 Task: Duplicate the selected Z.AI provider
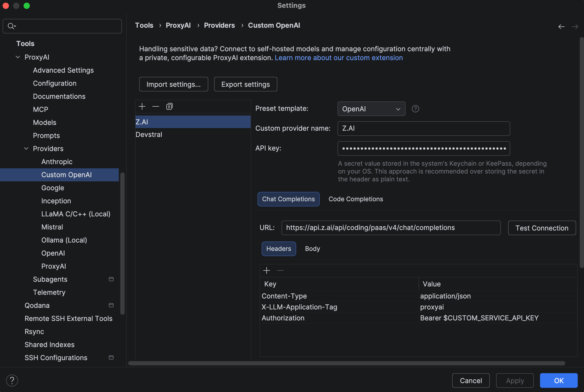169,106
